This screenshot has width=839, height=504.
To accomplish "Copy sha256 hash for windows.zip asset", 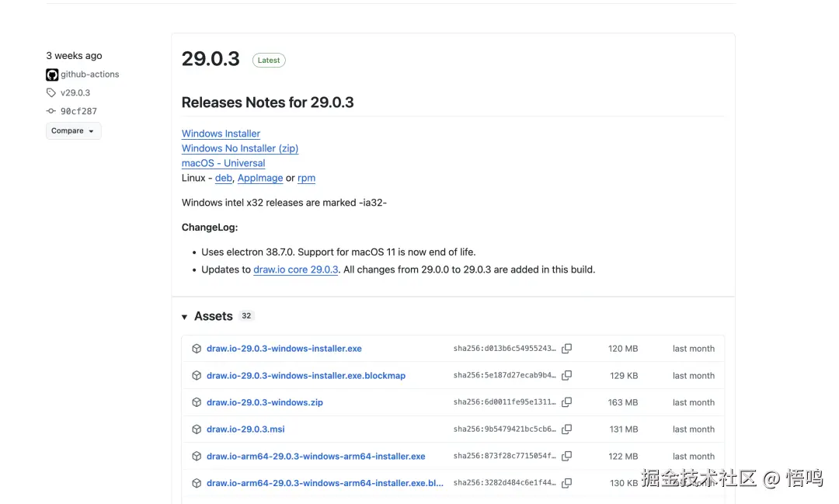I will coord(566,402).
